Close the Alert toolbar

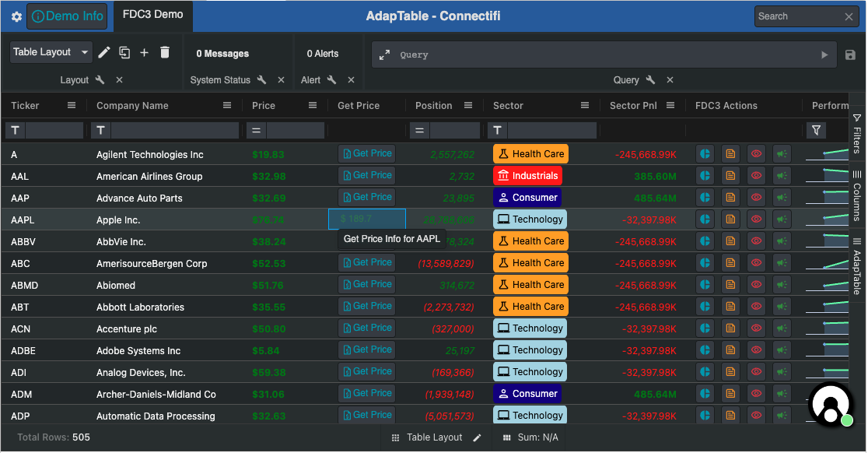[x=351, y=79]
